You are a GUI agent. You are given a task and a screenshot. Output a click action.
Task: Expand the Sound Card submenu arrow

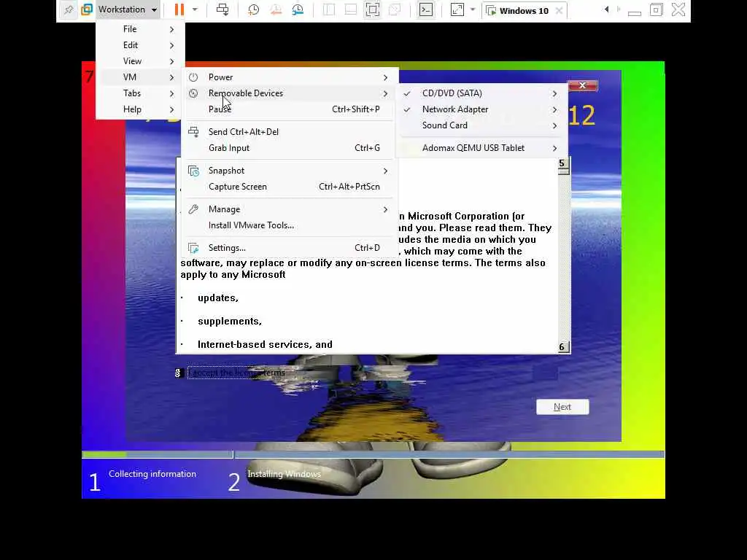click(x=554, y=125)
